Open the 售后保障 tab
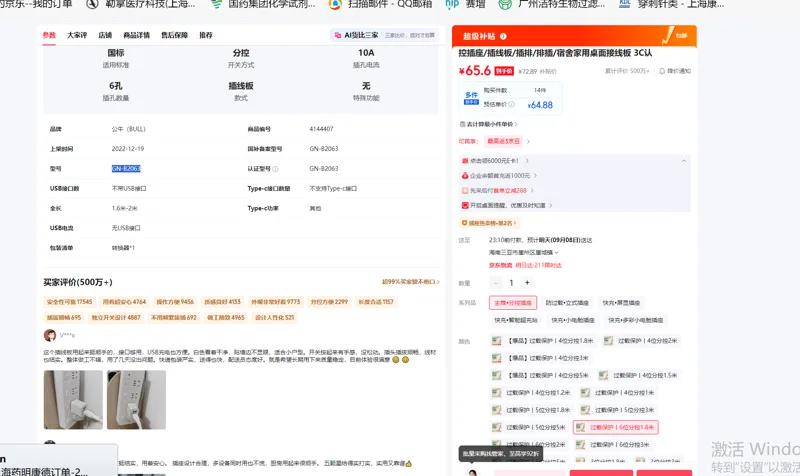Image resolution: width=800 pixels, height=476 pixels. (174, 35)
